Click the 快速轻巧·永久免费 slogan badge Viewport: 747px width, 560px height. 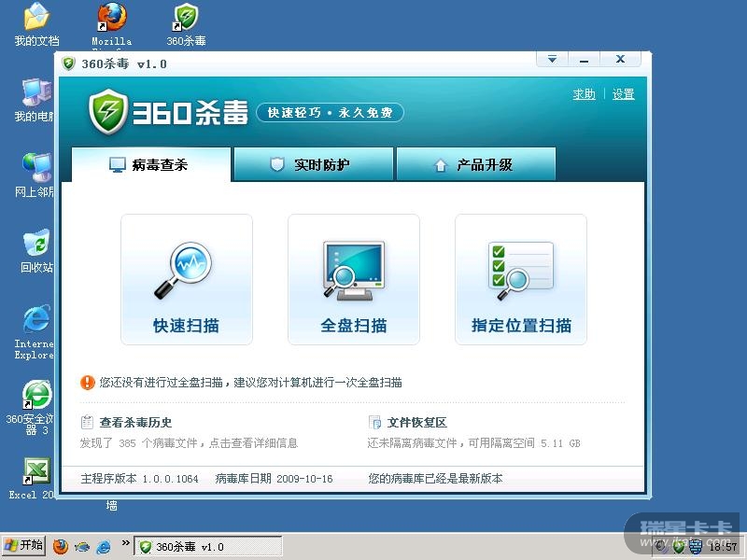click(331, 112)
